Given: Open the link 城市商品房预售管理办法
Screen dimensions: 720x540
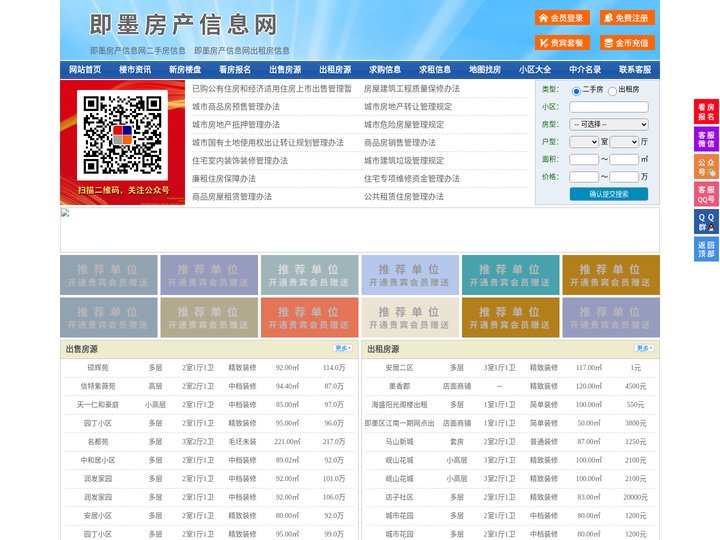Looking at the screenshot, I should tap(236, 107).
